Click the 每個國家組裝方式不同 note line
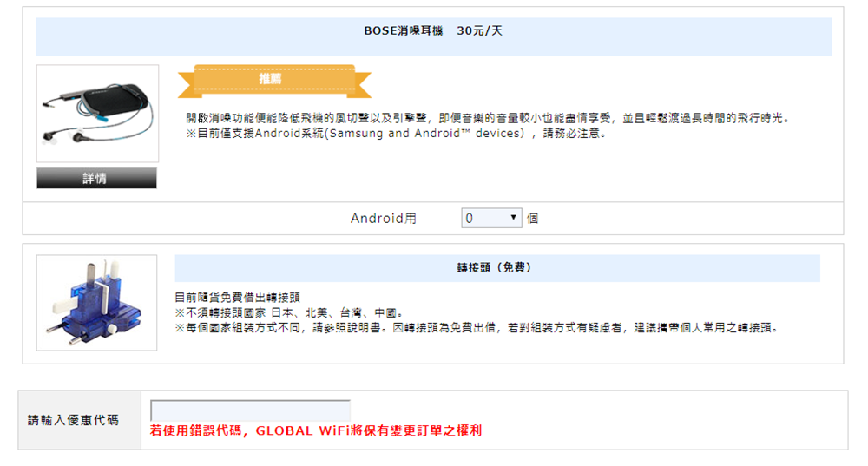Image resolution: width=868 pixels, height=466 pixels. tap(477, 328)
